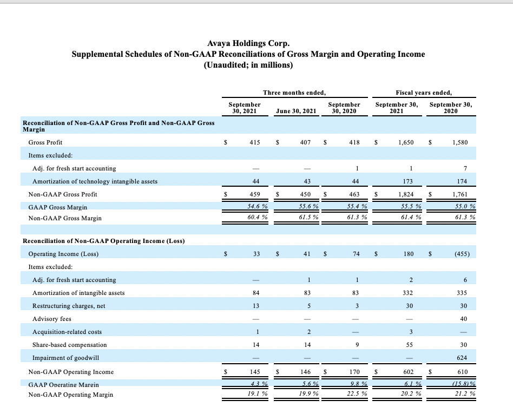Select 'Non-GAAP Operating Income' row label

pos(71,372)
